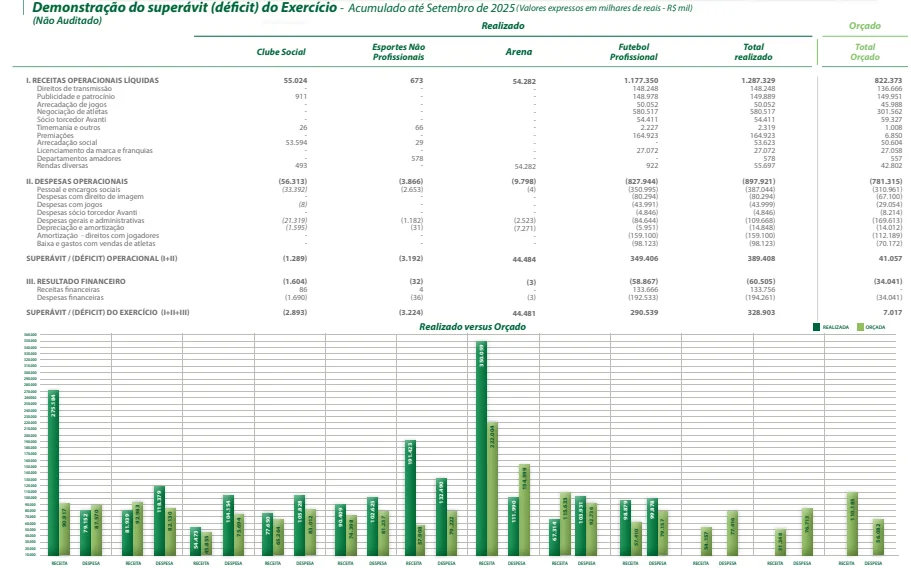Image resolution: width=911 pixels, height=568 pixels.
Task: Click the tallest dark green bar in chart
Action: click(481, 448)
